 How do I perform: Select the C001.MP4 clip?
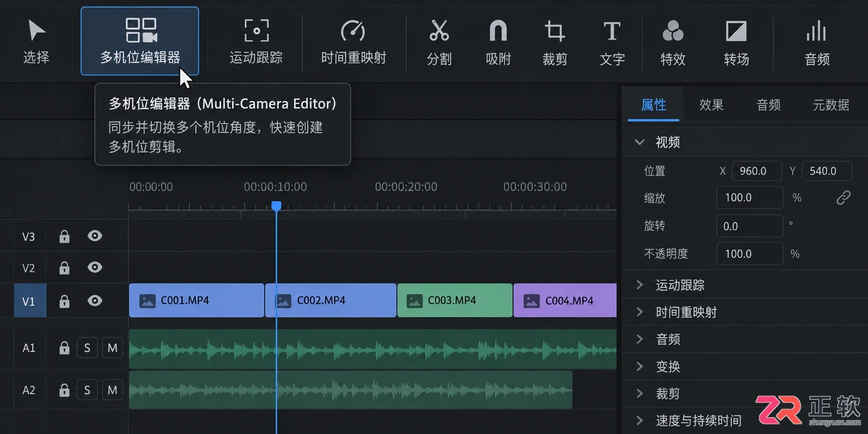click(197, 300)
